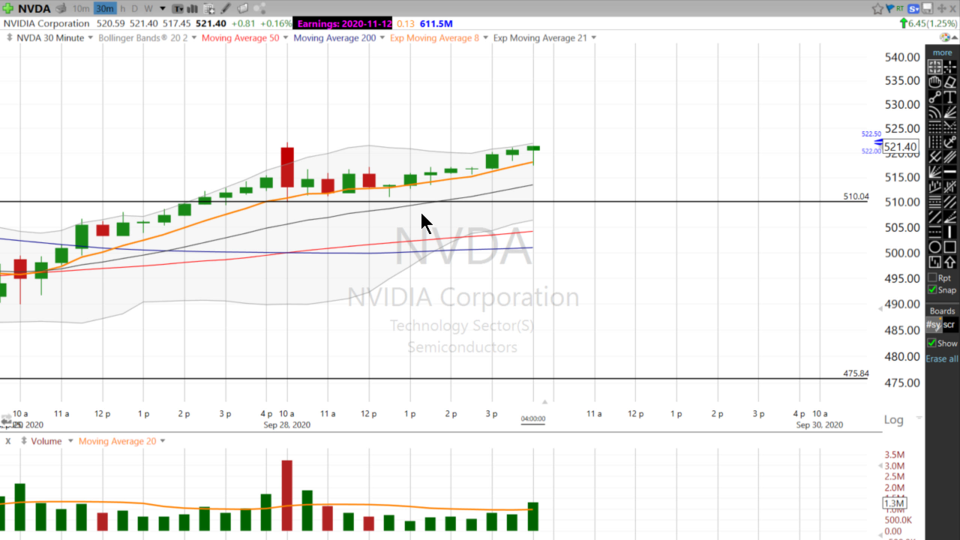Click the 'more' link in drawing tools
Screen dimensions: 960x540
point(942,53)
